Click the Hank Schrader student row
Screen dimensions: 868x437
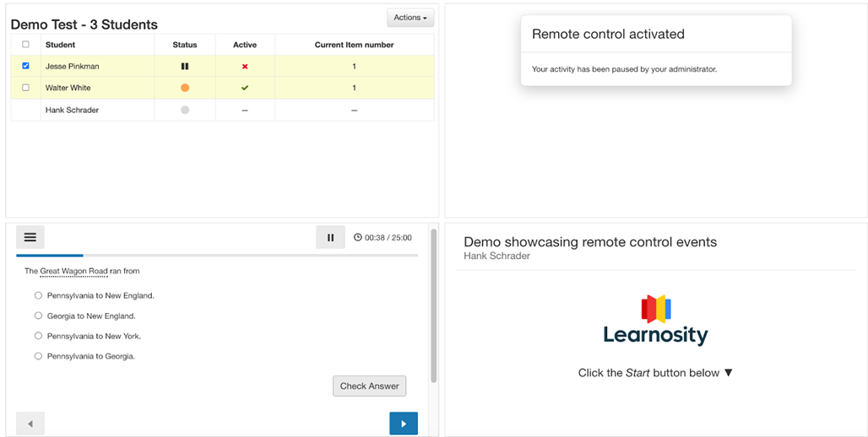pyautogui.click(x=72, y=111)
